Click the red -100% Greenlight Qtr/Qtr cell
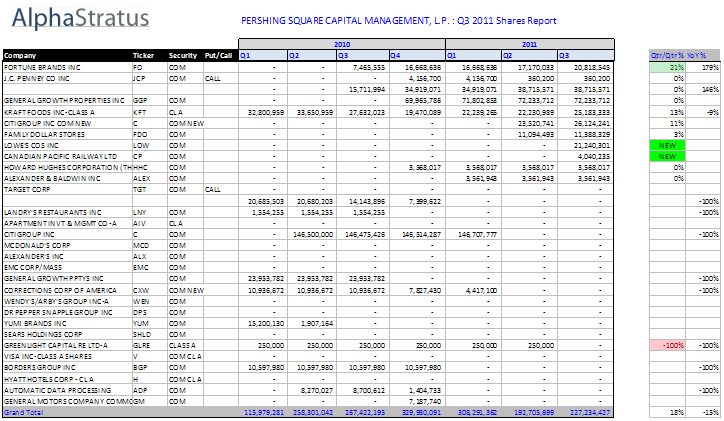This screenshot has height=421, width=724. [x=667, y=346]
